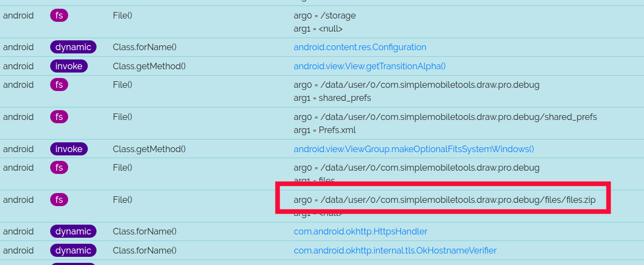Viewport: 644px width, 265px height.
Task: Select the dynamic badge next to HttpsHandler
Action: [73, 232]
